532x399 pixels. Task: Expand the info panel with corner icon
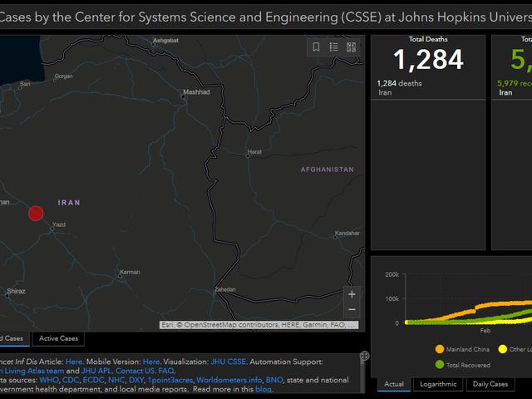[x=364, y=356]
